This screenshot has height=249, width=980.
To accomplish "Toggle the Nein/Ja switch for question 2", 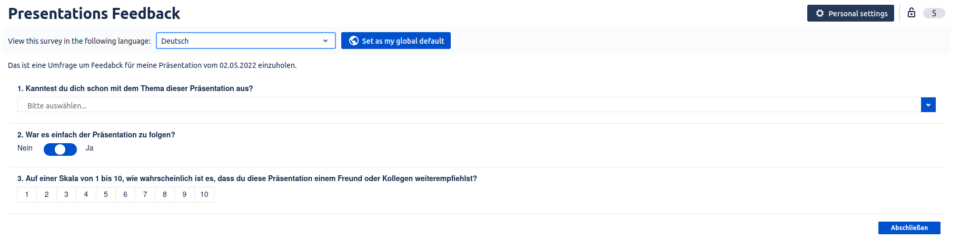I will (x=60, y=150).
